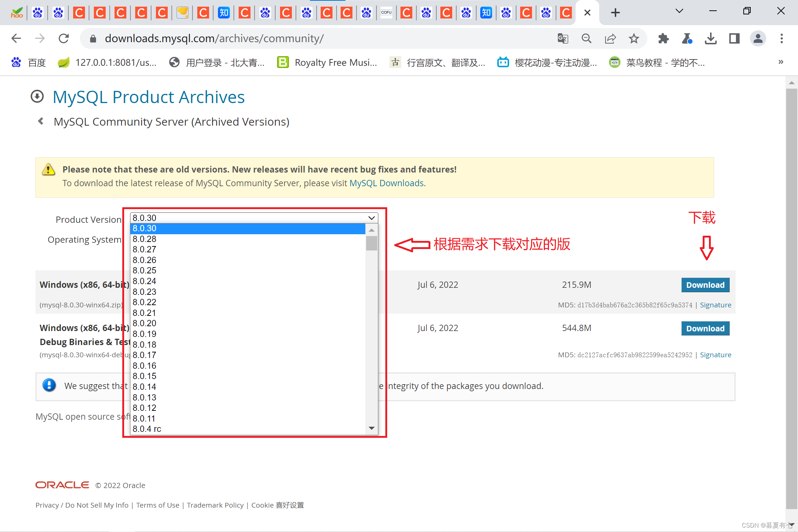The image size is (798, 532).
Task: Open the 菜鸟教程 bookmark
Action: tap(657, 62)
